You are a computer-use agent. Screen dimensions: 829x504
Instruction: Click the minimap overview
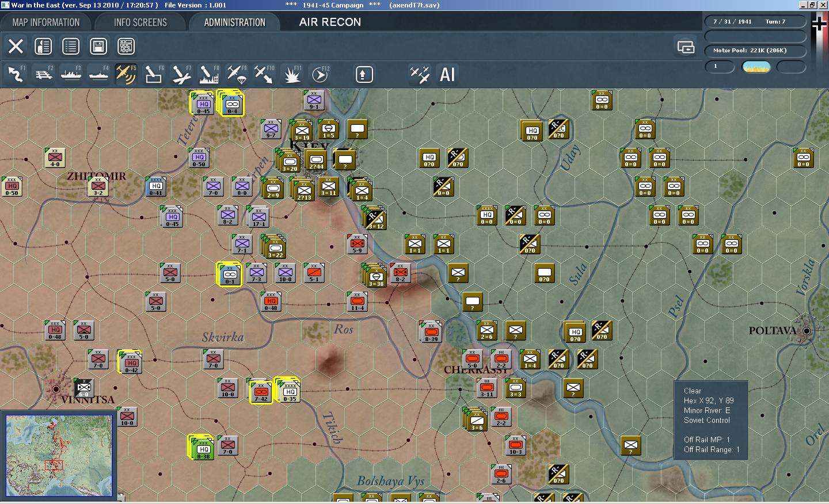tap(59, 456)
